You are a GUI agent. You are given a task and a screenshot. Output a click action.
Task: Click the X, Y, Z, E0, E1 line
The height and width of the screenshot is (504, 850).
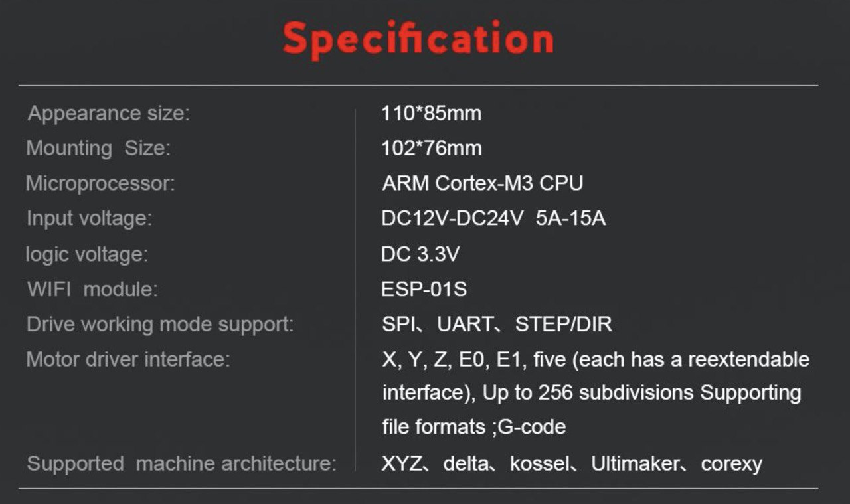[596, 359]
